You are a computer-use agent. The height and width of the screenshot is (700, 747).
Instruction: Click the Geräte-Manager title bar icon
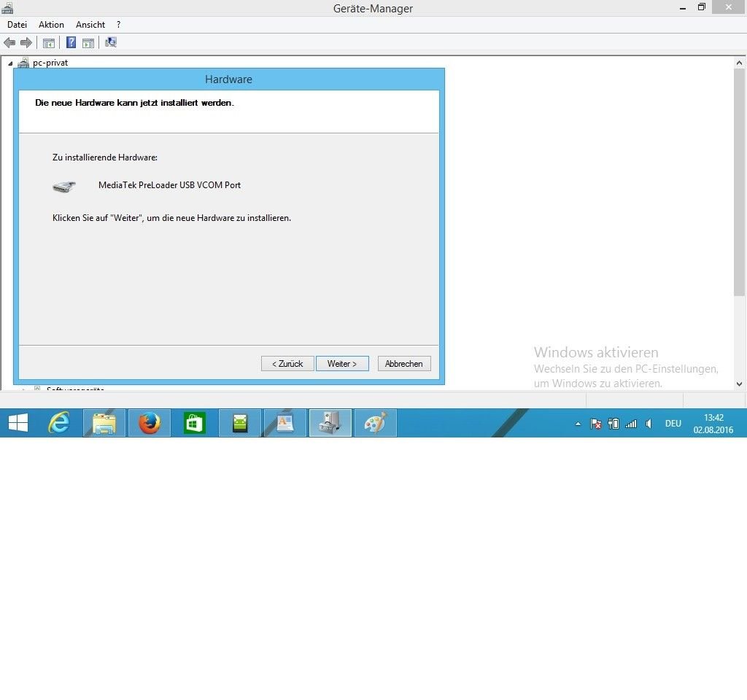coord(7,7)
